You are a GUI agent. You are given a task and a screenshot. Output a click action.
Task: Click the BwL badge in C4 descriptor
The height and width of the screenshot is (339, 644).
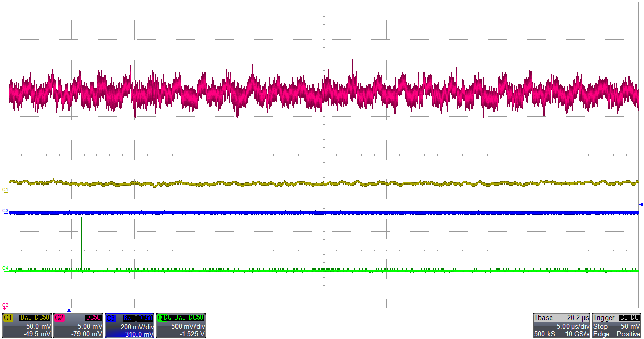[180, 318]
